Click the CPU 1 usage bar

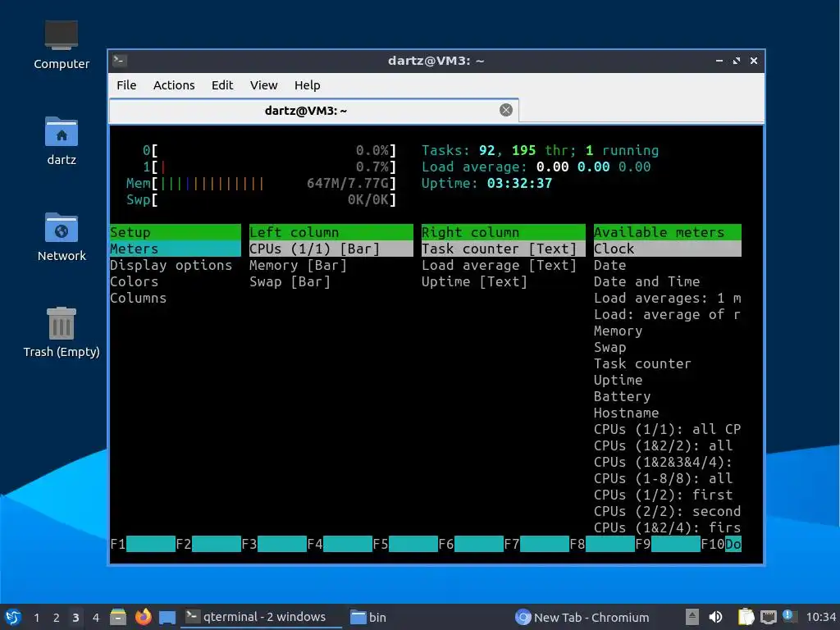point(269,167)
